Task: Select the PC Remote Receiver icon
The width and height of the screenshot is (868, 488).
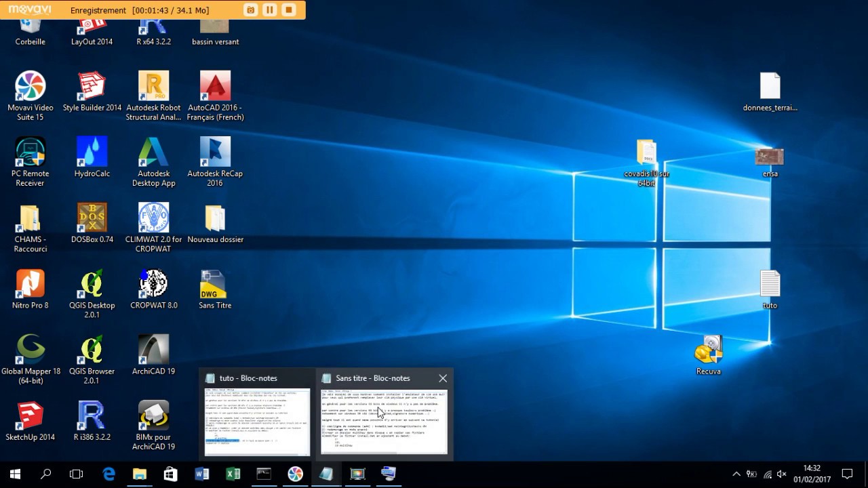Action: [x=31, y=162]
